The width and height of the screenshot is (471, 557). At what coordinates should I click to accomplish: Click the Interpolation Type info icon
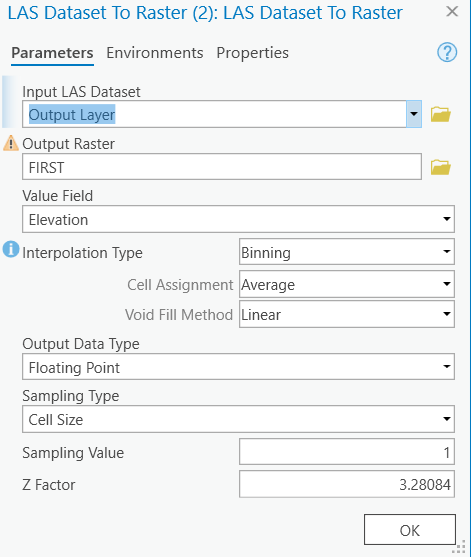click(x=11, y=249)
